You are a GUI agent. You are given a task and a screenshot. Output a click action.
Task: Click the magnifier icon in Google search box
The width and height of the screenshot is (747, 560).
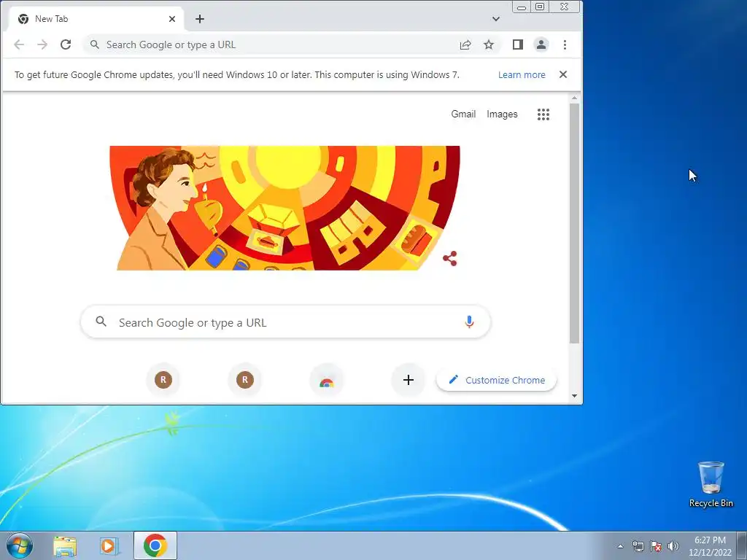101,322
